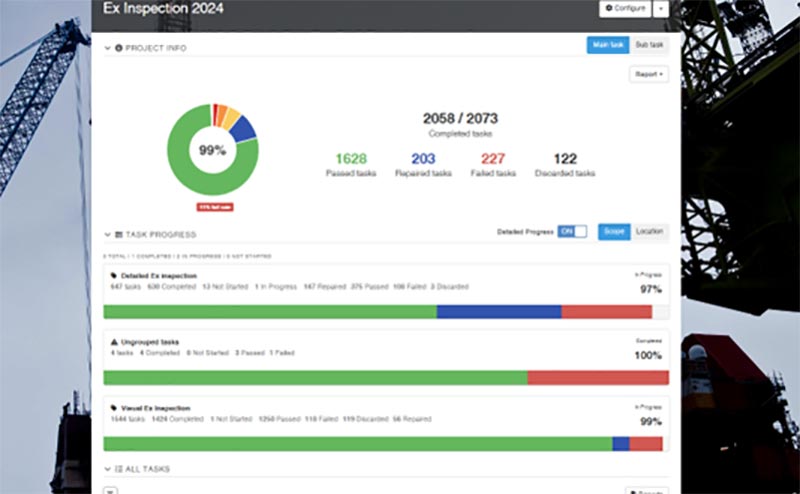Click the Configure gear button
The image size is (800, 494).
click(x=627, y=8)
